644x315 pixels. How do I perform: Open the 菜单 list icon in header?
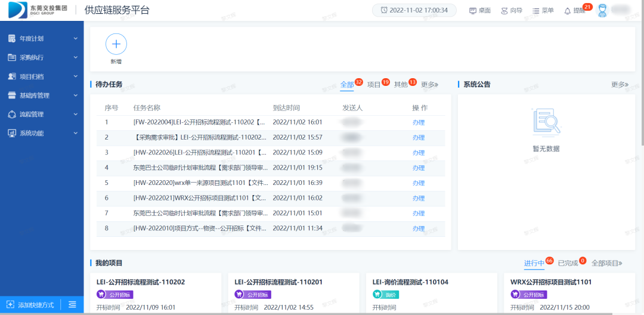535,11
